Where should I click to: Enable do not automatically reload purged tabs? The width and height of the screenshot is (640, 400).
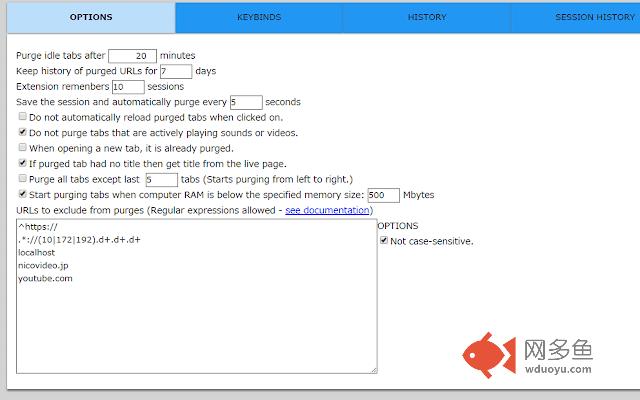tap(23, 116)
